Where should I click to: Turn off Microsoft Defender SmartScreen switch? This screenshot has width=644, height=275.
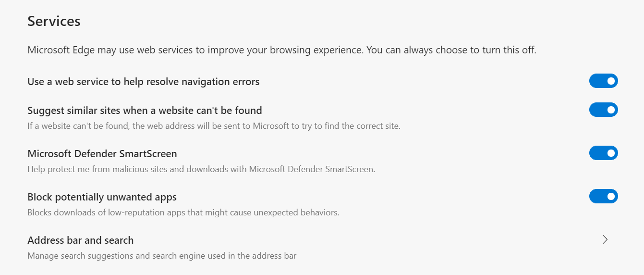[603, 153]
